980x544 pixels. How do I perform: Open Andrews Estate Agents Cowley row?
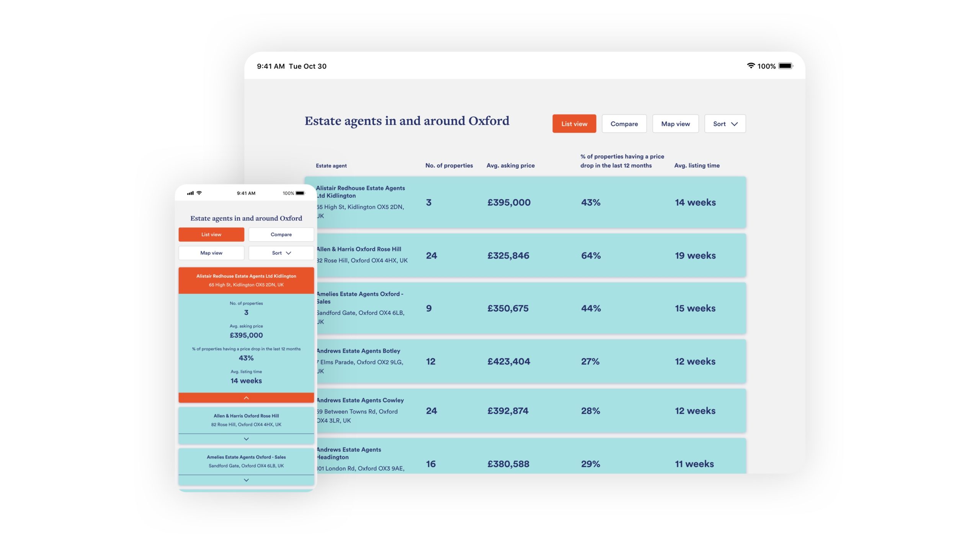531,410
